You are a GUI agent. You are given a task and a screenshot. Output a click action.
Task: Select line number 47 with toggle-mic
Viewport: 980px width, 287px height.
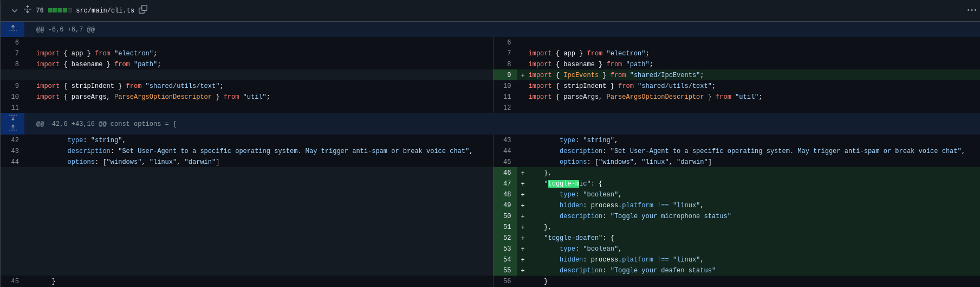[x=507, y=184]
